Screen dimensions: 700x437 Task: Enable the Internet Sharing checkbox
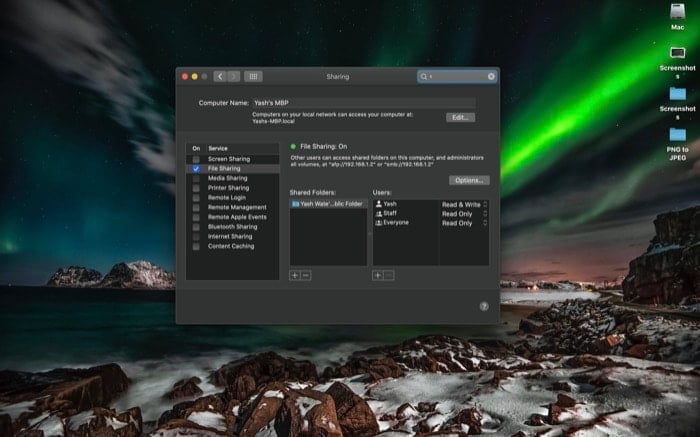click(196, 237)
